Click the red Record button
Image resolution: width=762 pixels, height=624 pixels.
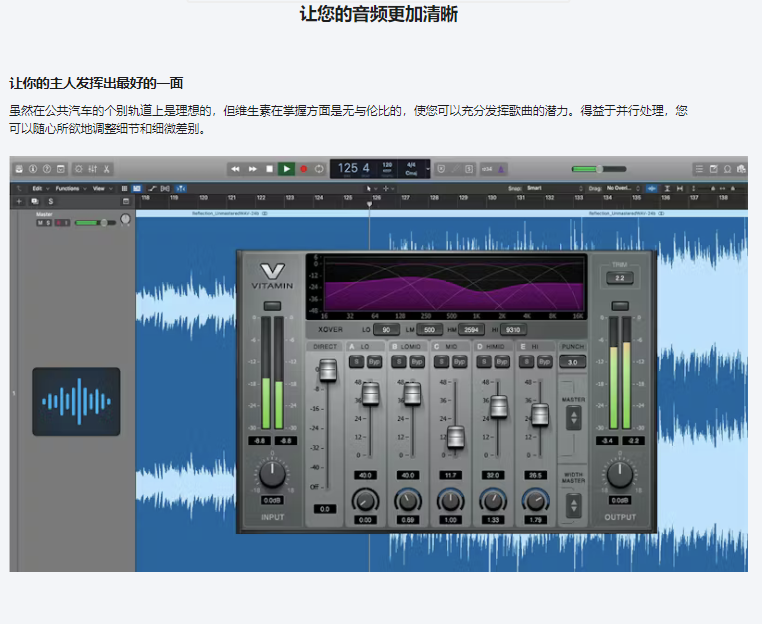pyautogui.click(x=304, y=169)
